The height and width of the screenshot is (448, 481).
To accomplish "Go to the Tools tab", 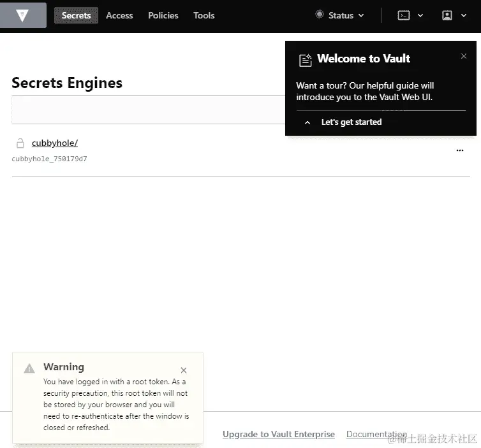I will (204, 15).
